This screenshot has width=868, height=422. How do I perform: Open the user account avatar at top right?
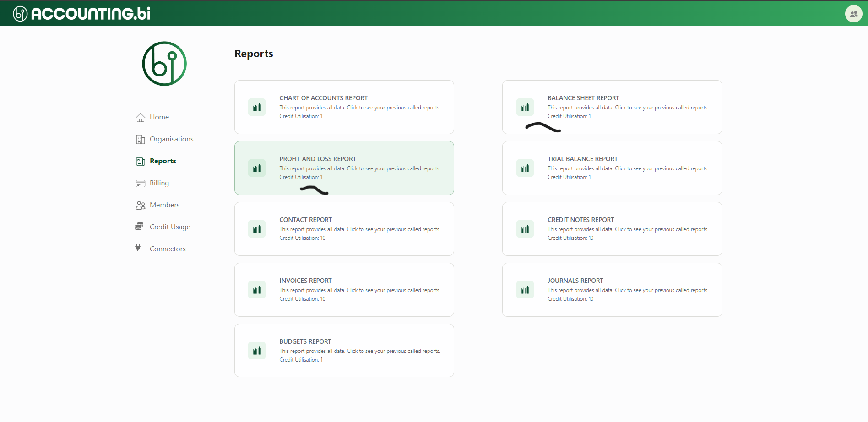point(853,13)
